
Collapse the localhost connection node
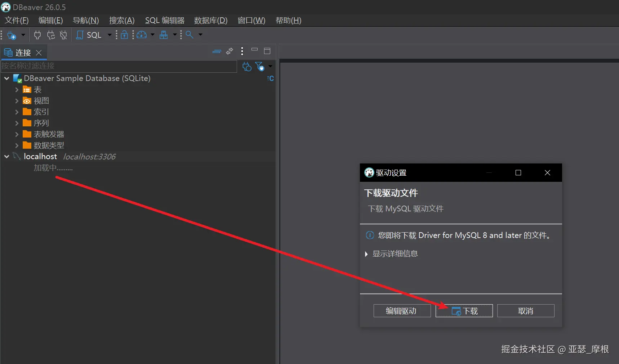pyautogui.click(x=7, y=157)
